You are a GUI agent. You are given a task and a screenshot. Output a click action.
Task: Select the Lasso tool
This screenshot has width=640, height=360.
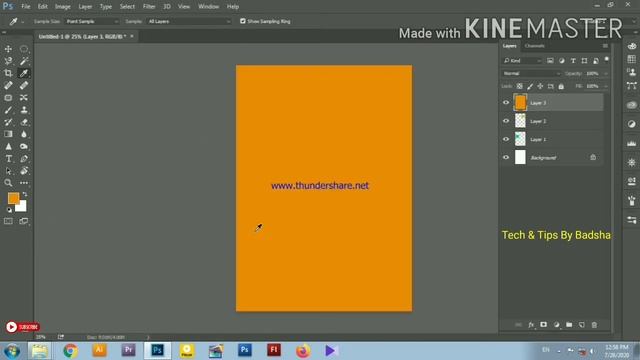coord(8,61)
